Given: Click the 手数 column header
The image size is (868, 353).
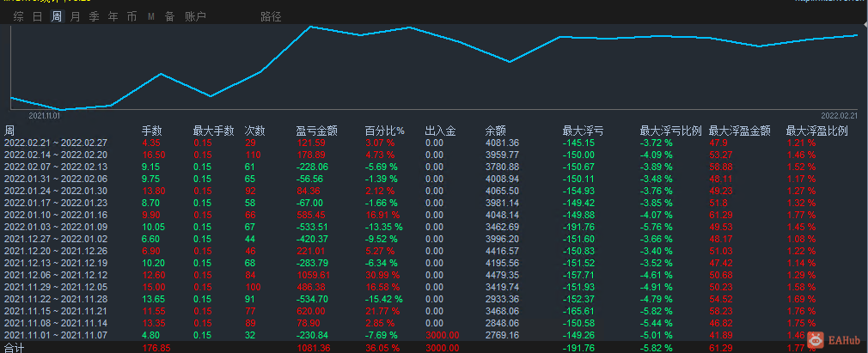Looking at the screenshot, I should 152,131.
